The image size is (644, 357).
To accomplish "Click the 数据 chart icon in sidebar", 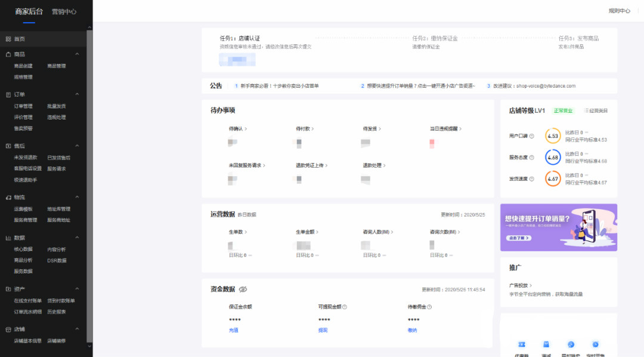I will pos(8,238).
